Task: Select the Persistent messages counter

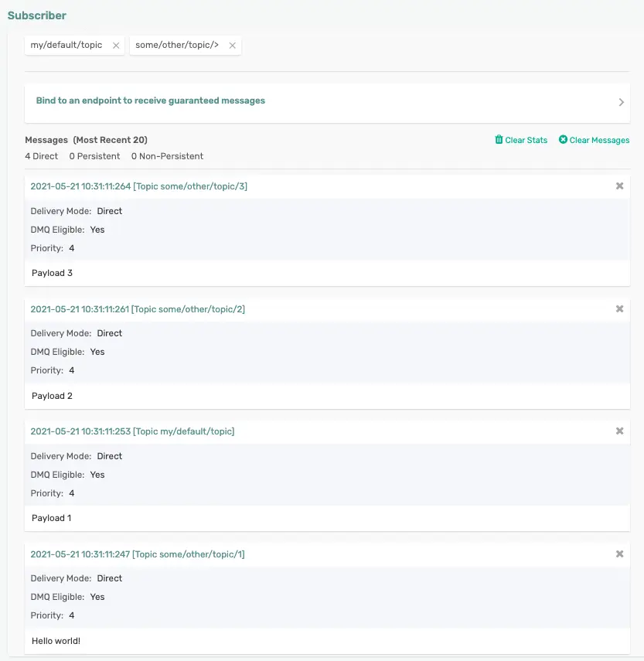Action: (94, 156)
